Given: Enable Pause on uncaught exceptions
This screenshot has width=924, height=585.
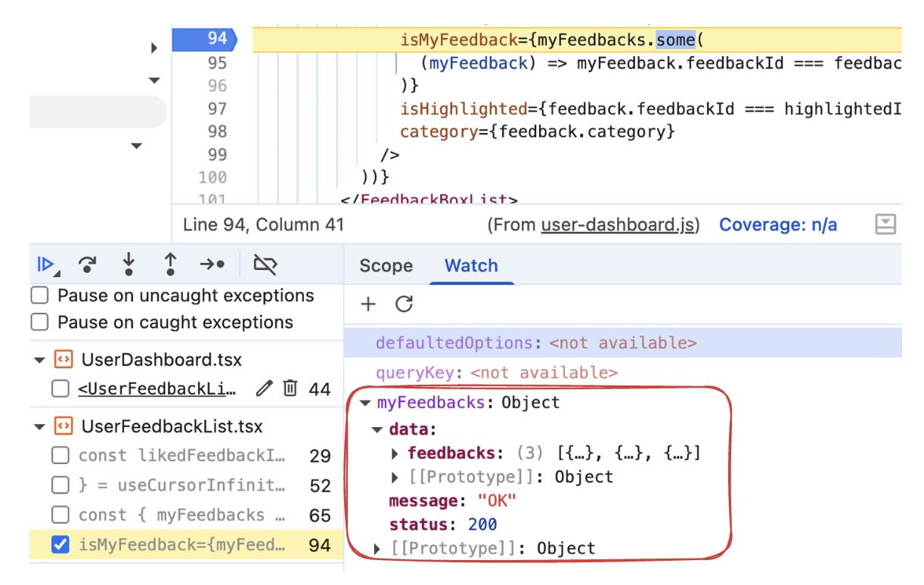Looking at the screenshot, I should pyautogui.click(x=40, y=296).
